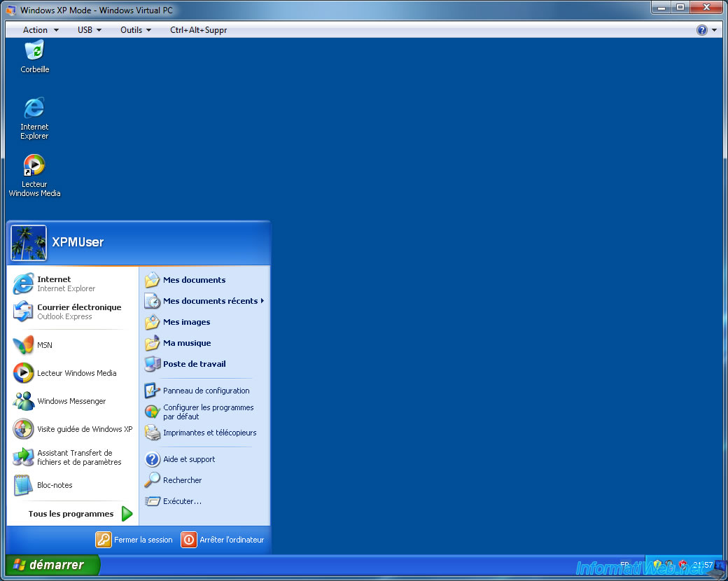Image resolution: width=728 pixels, height=581 pixels.
Task: Click the FR language indicator on taskbar
Action: [x=625, y=565]
